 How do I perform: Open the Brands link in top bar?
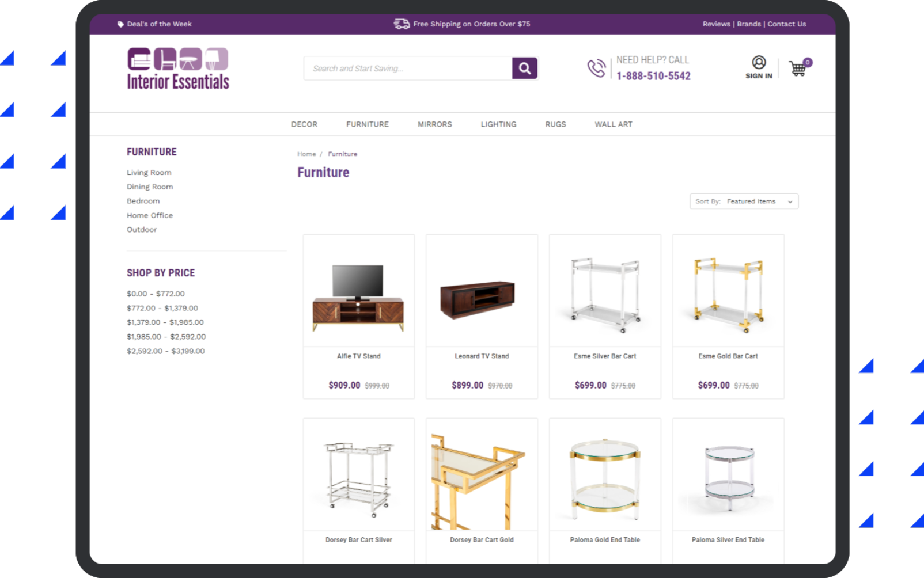pos(749,24)
